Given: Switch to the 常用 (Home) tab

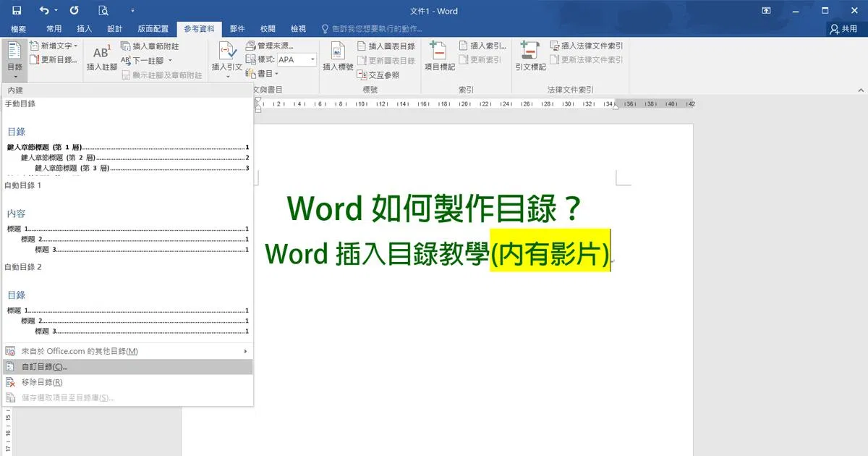Looking at the screenshot, I should pyautogui.click(x=54, y=29).
